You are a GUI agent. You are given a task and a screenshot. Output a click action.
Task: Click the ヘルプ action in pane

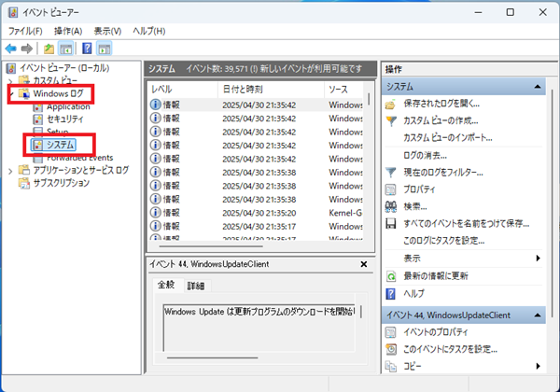(x=413, y=293)
